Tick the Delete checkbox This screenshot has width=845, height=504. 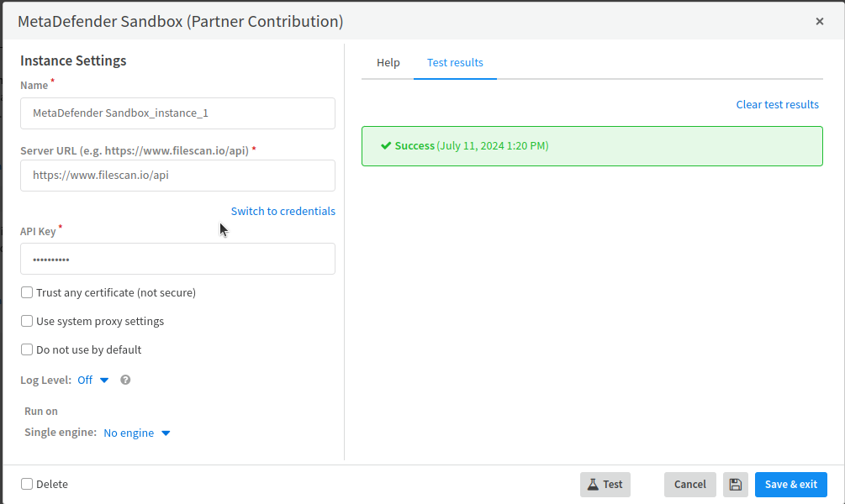(27, 484)
